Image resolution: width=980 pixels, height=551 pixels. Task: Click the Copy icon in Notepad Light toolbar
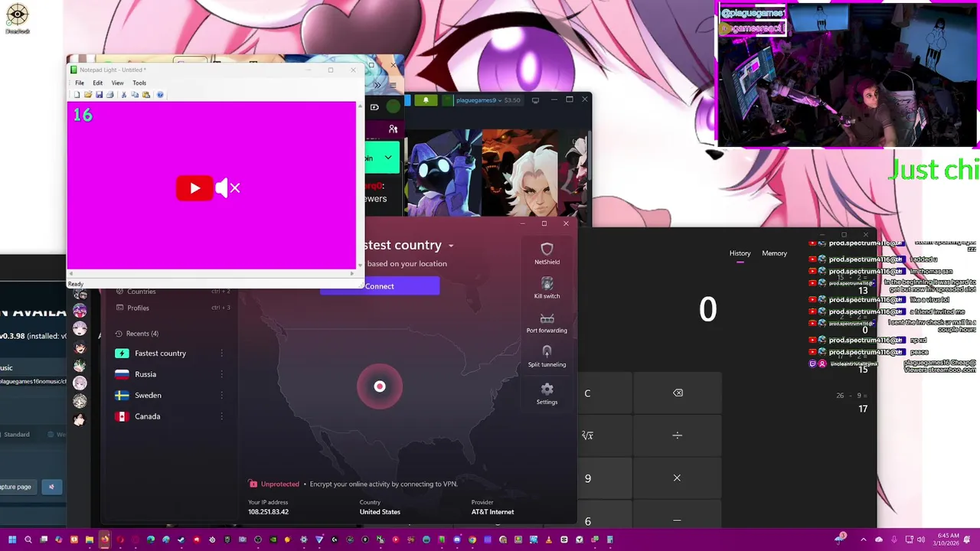click(135, 95)
